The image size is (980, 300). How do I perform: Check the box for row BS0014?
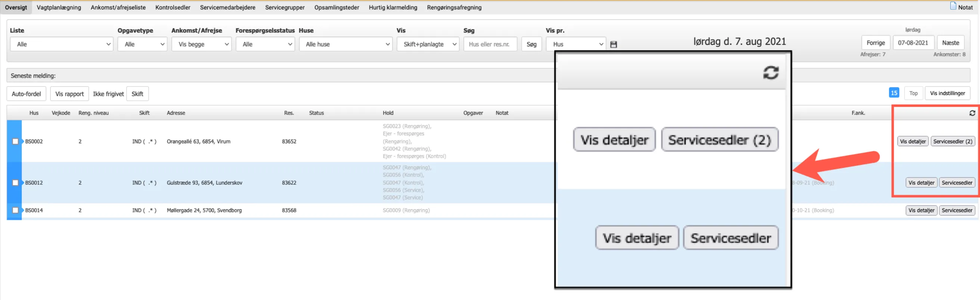(x=15, y=210)
